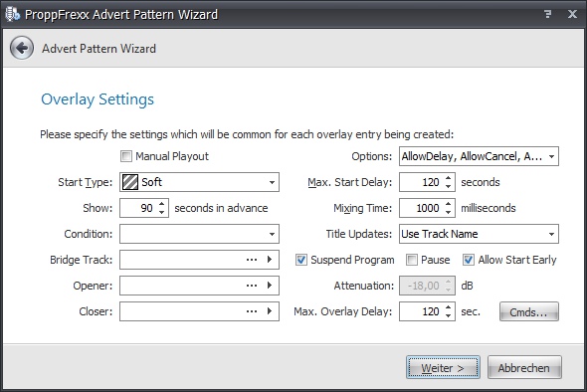Decrease Max. Start Delay seconds
The width and height of the screenshot is (587, 392).
(448, 186)
